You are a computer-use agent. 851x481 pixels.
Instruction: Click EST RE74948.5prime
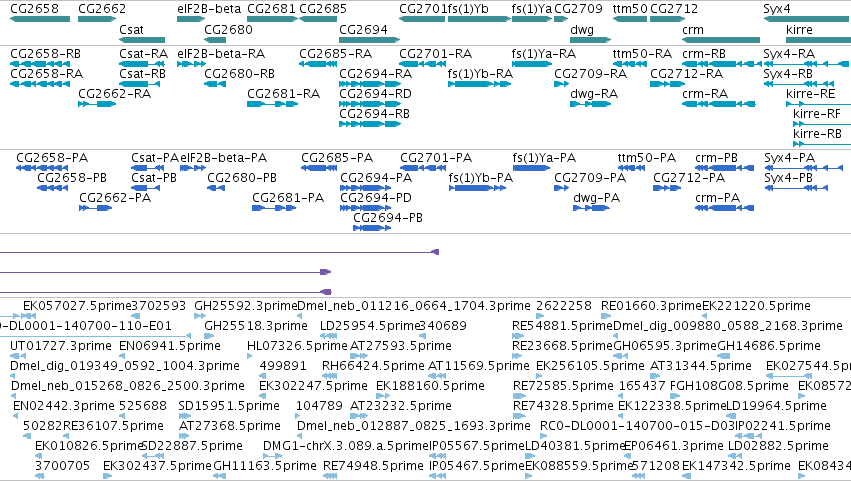[373, 466]
